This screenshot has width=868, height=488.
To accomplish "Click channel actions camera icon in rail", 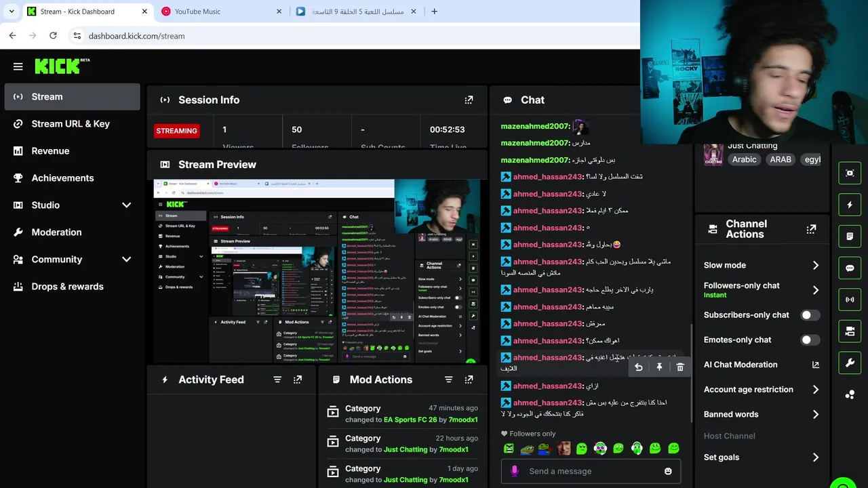I will (x=850, y=331).
